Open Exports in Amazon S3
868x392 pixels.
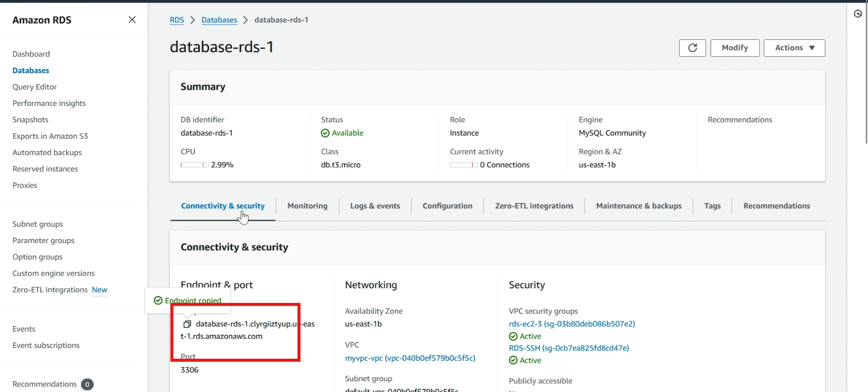50,136
